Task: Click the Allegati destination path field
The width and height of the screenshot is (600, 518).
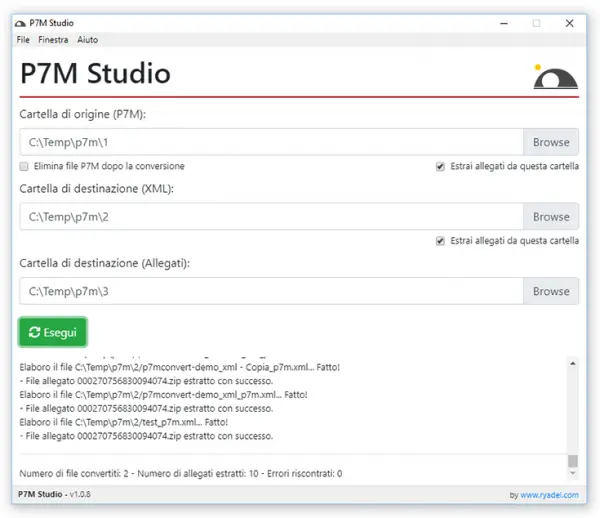Action: pos(271,292)
